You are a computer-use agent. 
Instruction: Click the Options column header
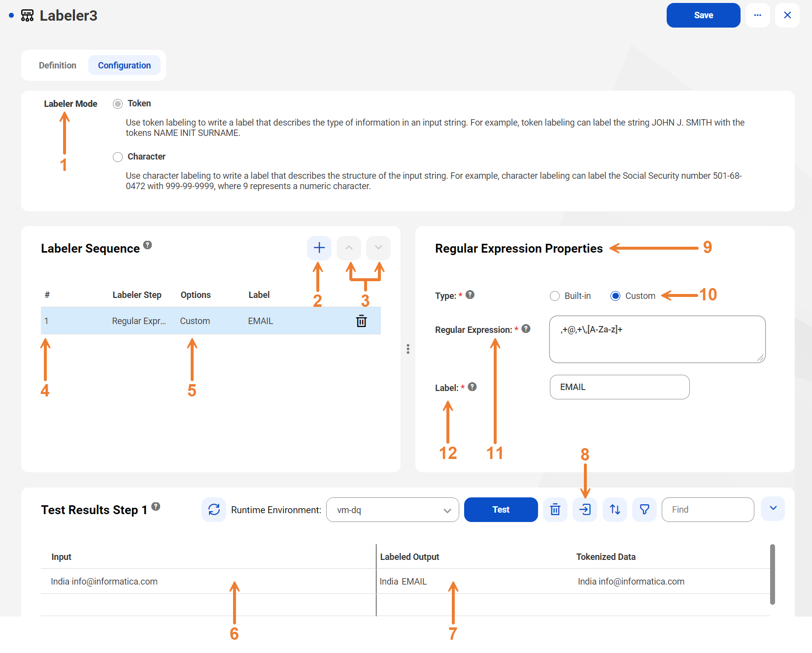pos(195,295)
